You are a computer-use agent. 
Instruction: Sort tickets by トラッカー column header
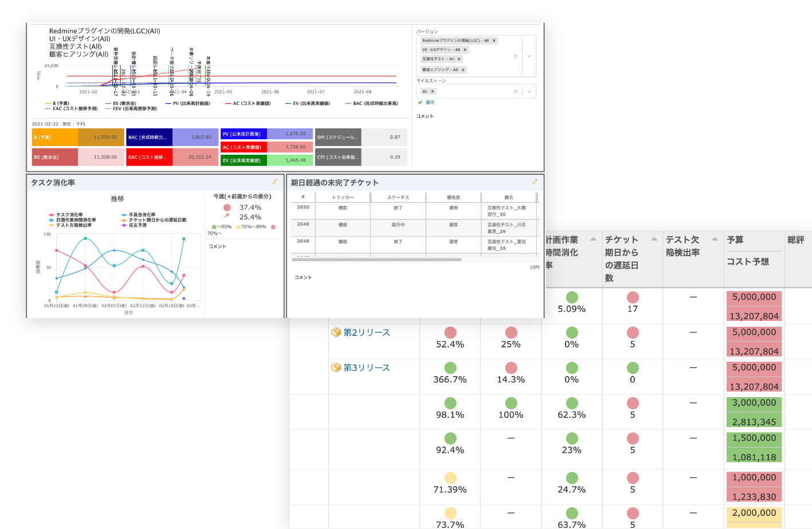(343, 197)
